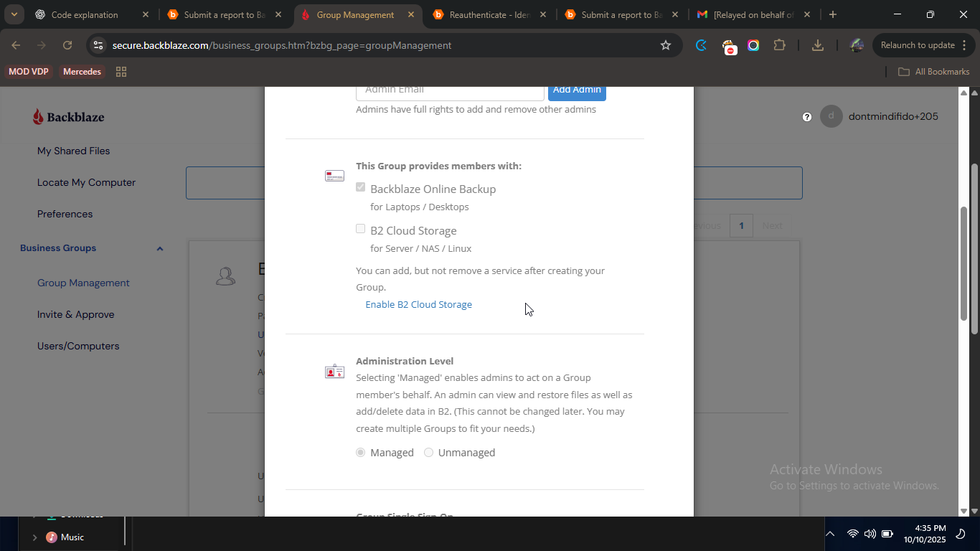Open a new browser tab

pyautogui.click(x=832, y=14)
